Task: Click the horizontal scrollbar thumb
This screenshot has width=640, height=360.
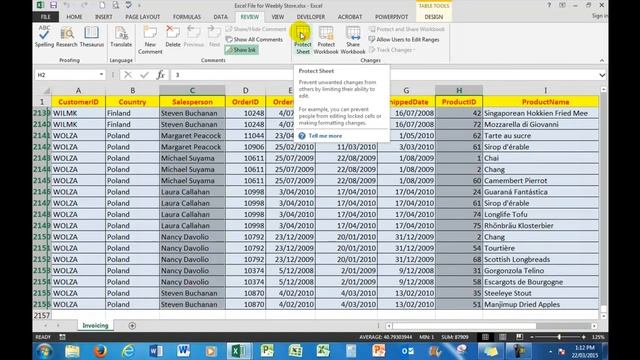Action: (x=464, y=326)
